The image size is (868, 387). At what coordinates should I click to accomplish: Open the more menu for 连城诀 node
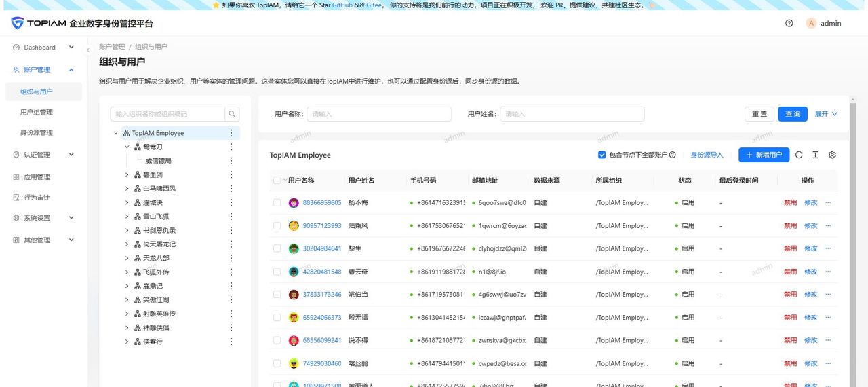point(231,202)
